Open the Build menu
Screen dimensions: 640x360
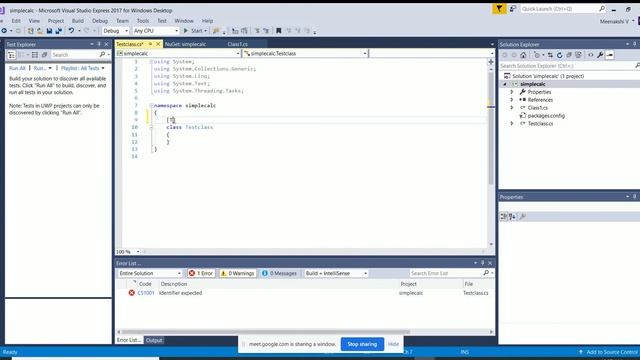click(78, 21)
